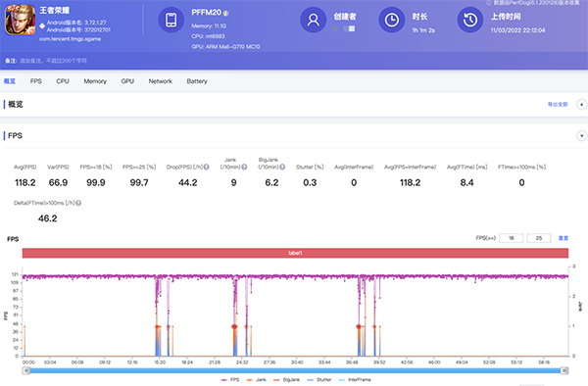This screenshot has height=386, width=588.
Task: Switch to the overview tab 概览
Action: point(10,81)
